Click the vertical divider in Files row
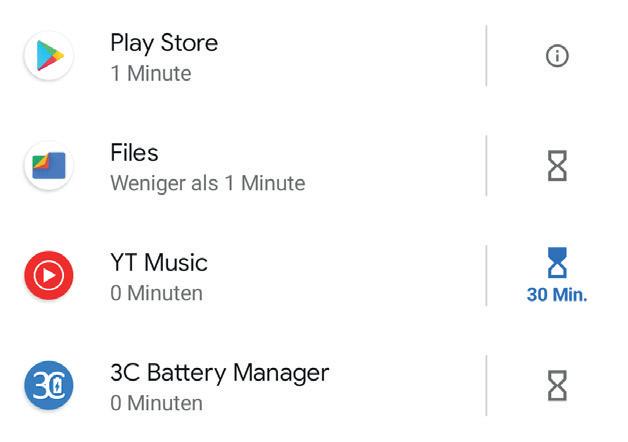Image resolution: width=628 pixels, height=442 pixels. 487,166
